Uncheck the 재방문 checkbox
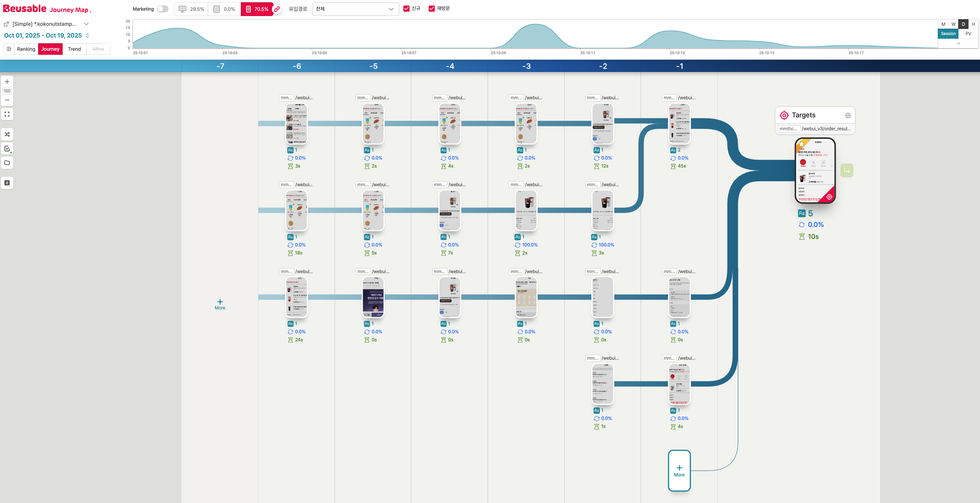This screenshot has height=503, width=980. 431,8
